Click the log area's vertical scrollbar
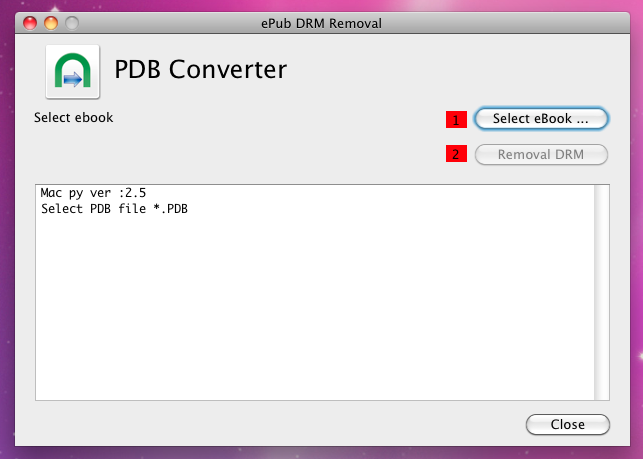This screenshot has height=459, width=643. click(601, 292)
